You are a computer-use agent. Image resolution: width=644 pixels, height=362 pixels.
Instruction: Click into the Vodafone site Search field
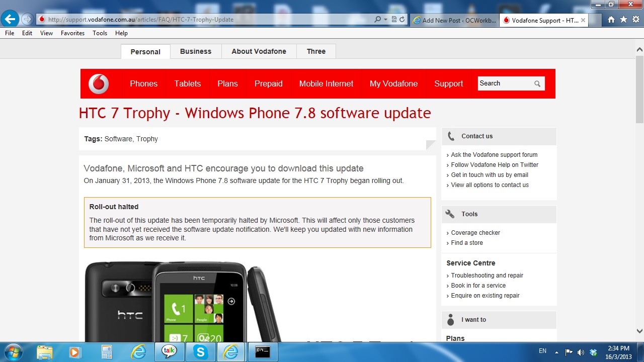point(504,83)
